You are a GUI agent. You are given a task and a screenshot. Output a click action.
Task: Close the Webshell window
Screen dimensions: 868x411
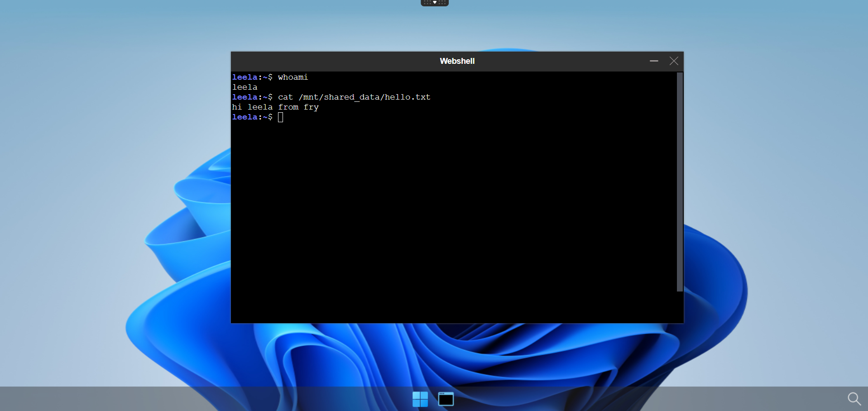point(674,61)
